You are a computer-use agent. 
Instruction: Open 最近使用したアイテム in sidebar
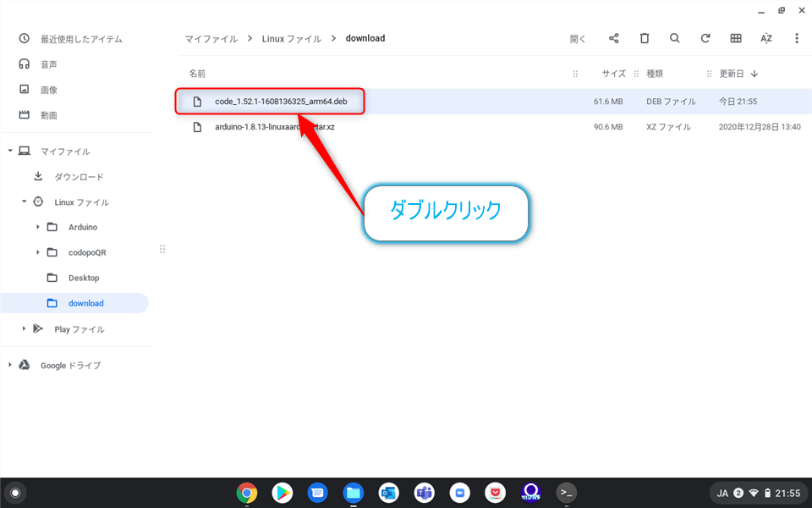(x=81, y=40)
